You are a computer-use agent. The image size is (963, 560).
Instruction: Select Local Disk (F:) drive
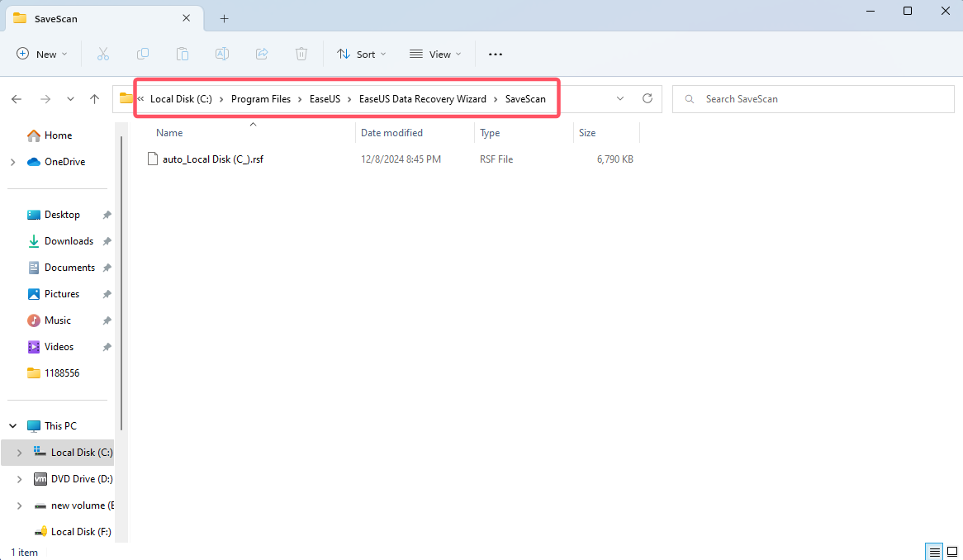[81, 532]
